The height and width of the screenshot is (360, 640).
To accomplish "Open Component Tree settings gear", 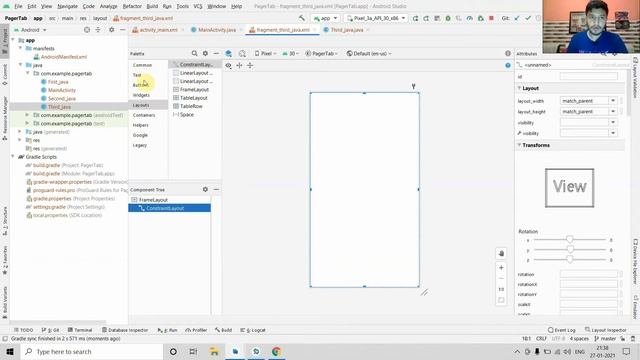I will coord(205,189).
